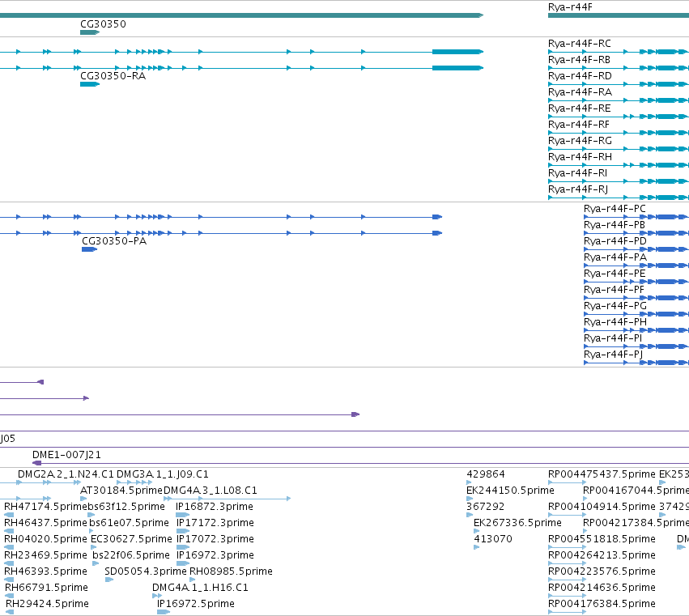This screenshot has height=616, width=689.
Task: Select EST DMG2A.2_1.N24.C1
Action: [66, 474]
